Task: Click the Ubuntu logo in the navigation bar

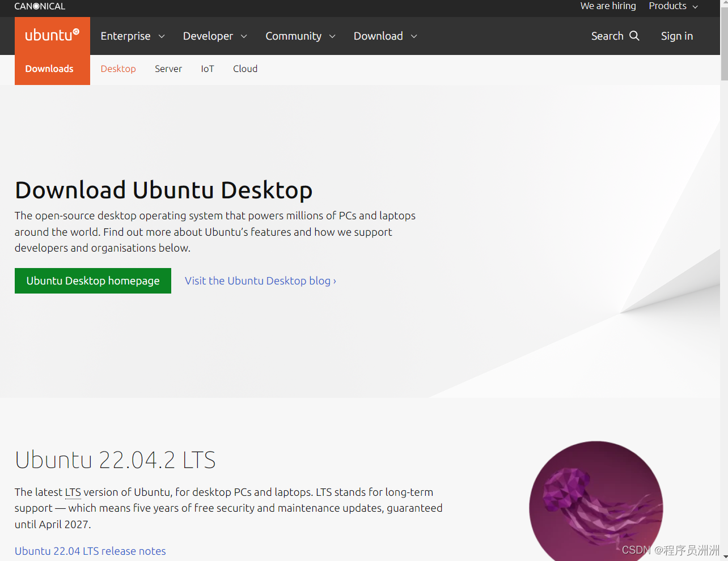Action: click(x=52, y=35)
